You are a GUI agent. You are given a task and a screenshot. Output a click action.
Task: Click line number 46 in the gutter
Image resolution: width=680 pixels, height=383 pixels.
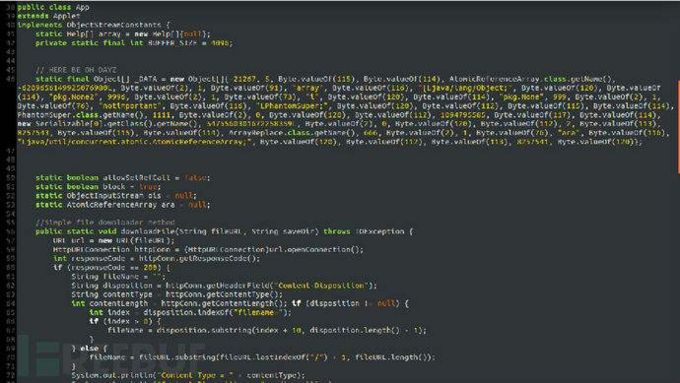[x=11, y=79]
